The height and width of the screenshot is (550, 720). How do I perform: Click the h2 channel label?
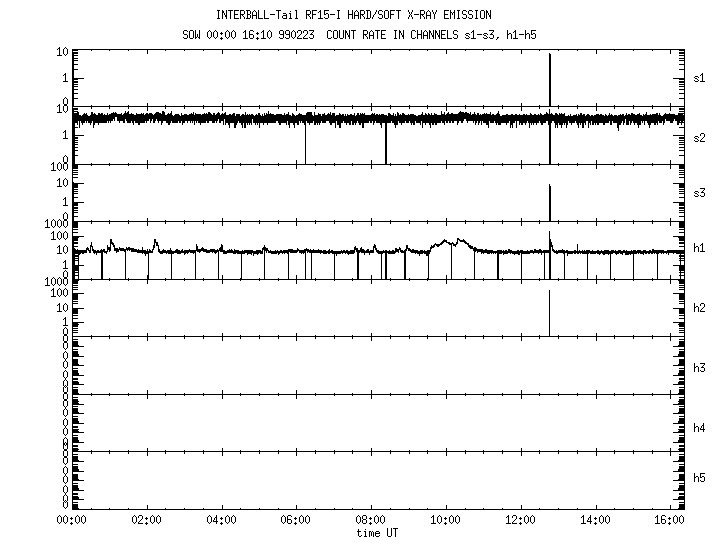pos(699,309)
